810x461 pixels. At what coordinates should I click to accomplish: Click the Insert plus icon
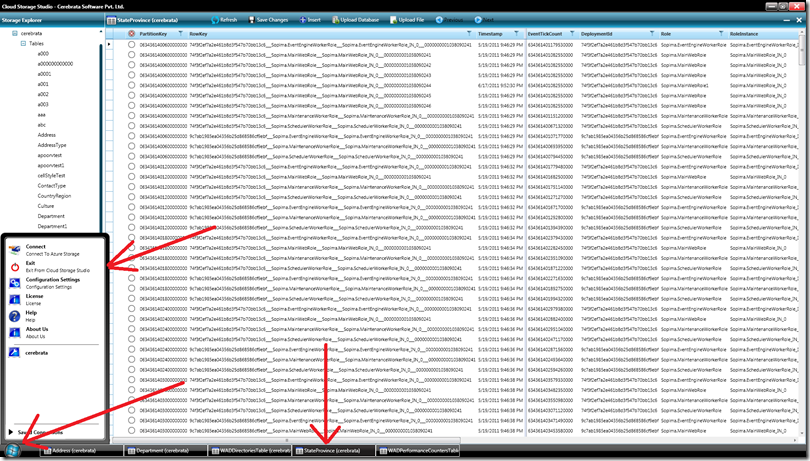[x=303, y=20]
